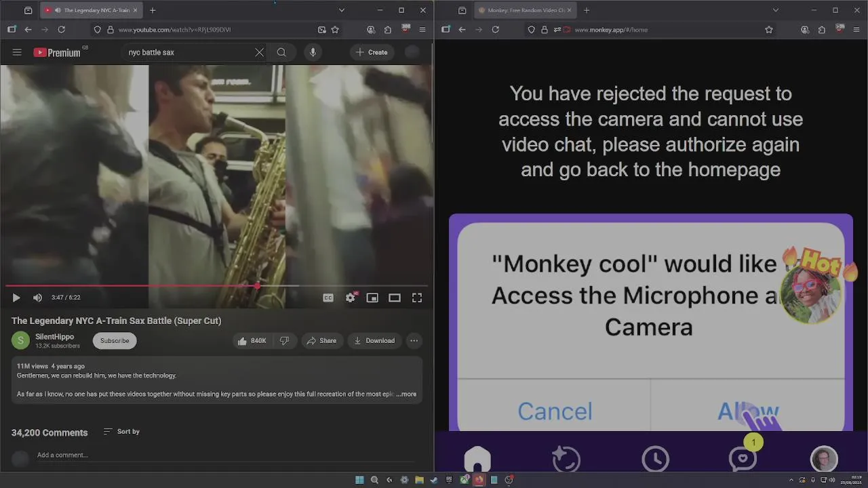Go back in the YouTube window
Screen dimensions: 868x488
[x=28, y=30]
